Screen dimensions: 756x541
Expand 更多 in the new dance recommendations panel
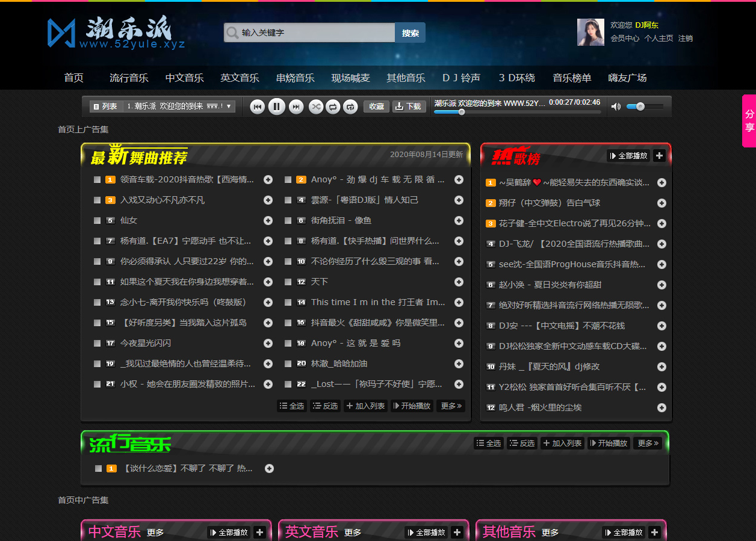click(x=451, y=406)
